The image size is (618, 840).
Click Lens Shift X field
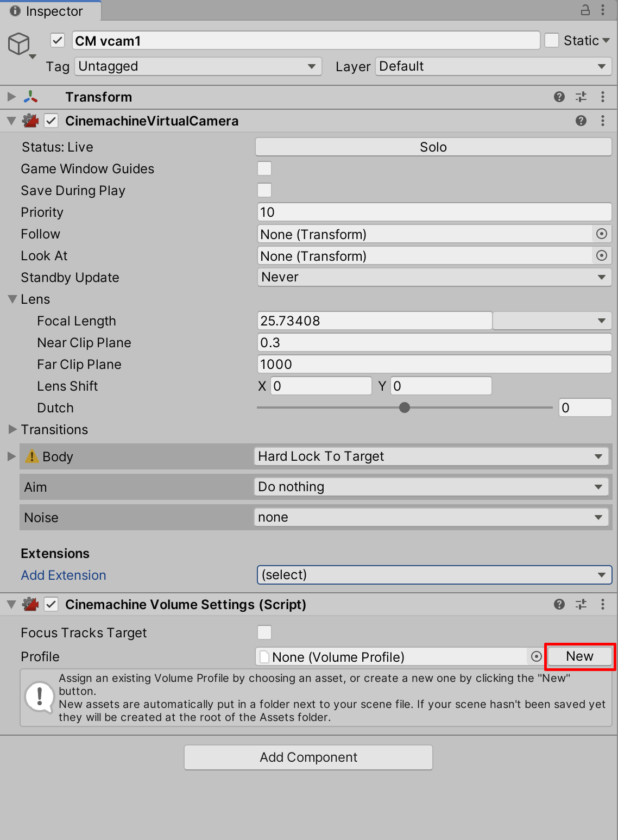click(x=321, y=386)
